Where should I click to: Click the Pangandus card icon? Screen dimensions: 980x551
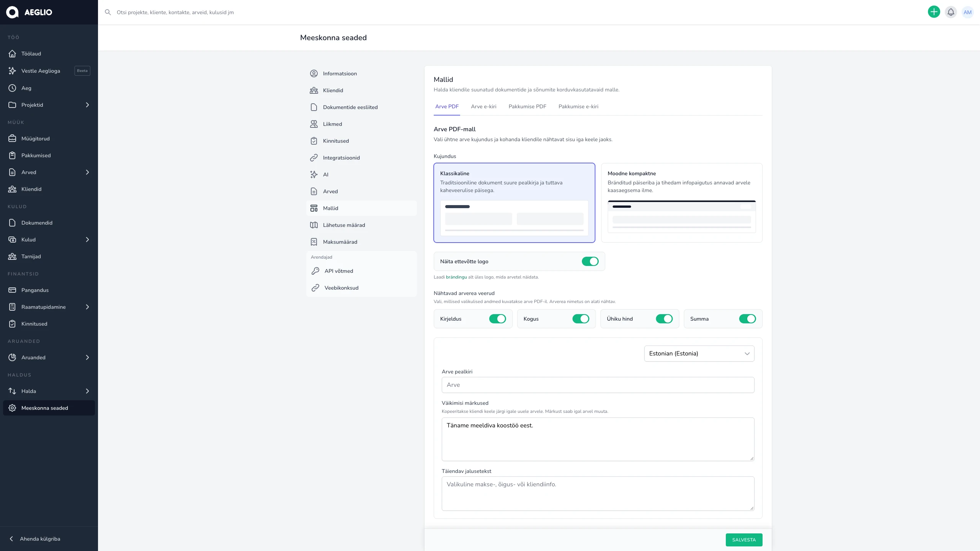(x=12, y=290)
